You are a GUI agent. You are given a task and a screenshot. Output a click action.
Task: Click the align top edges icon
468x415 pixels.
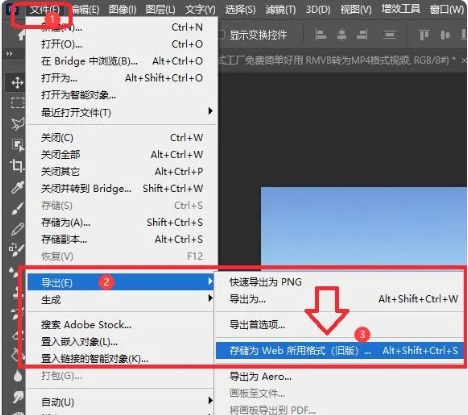point(424,35)
